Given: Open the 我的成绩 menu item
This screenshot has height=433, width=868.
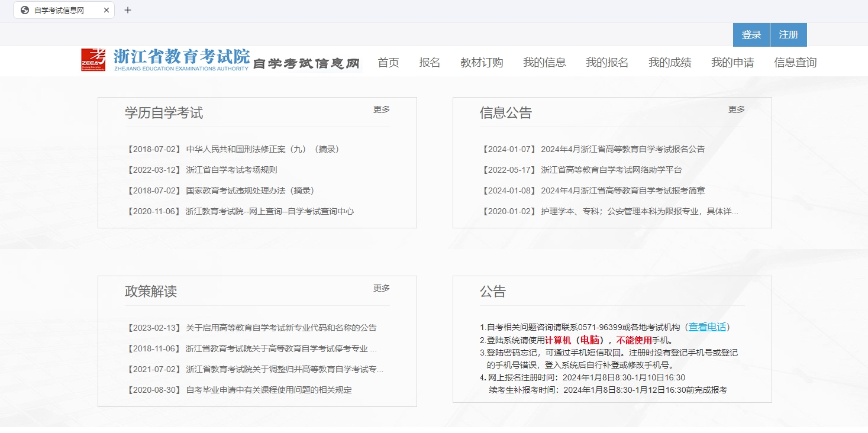Looking at the screenshot, I should (x=670, y=62).
